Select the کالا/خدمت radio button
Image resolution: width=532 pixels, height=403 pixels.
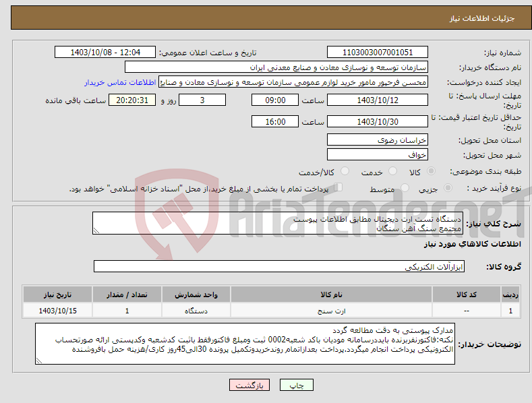(x=345, y=171)
